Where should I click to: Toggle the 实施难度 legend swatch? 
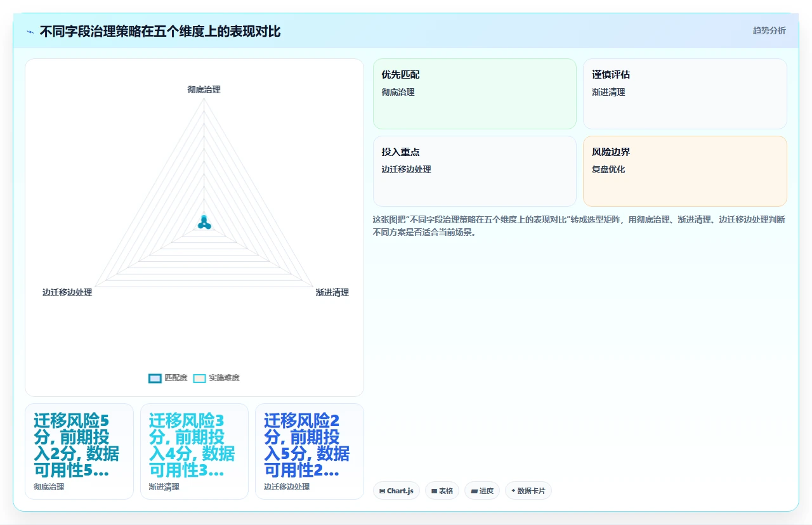pyautogui.click(x=199, y=378)
